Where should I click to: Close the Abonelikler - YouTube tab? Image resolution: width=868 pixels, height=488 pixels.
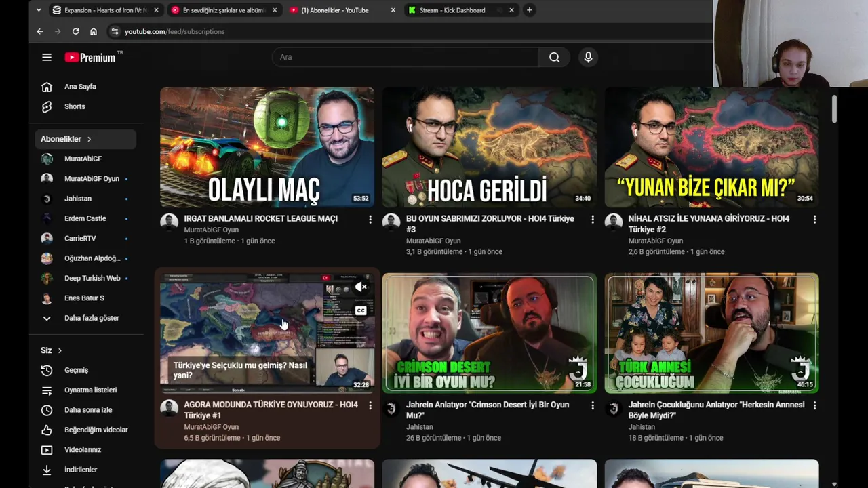coord(393,10)
